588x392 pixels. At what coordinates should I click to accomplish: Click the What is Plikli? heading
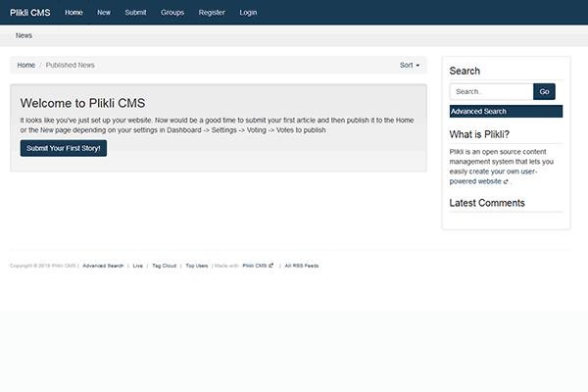click(x=479, y=134)
